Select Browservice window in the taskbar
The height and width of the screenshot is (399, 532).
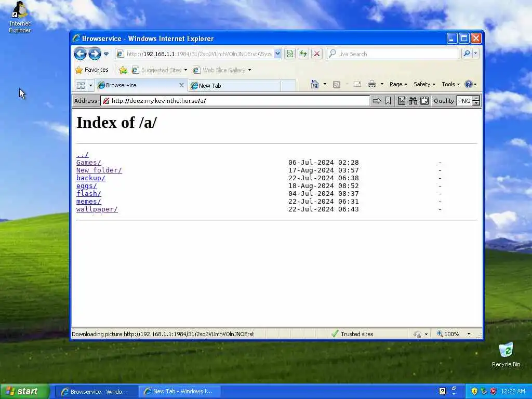[x=96, y=392]
